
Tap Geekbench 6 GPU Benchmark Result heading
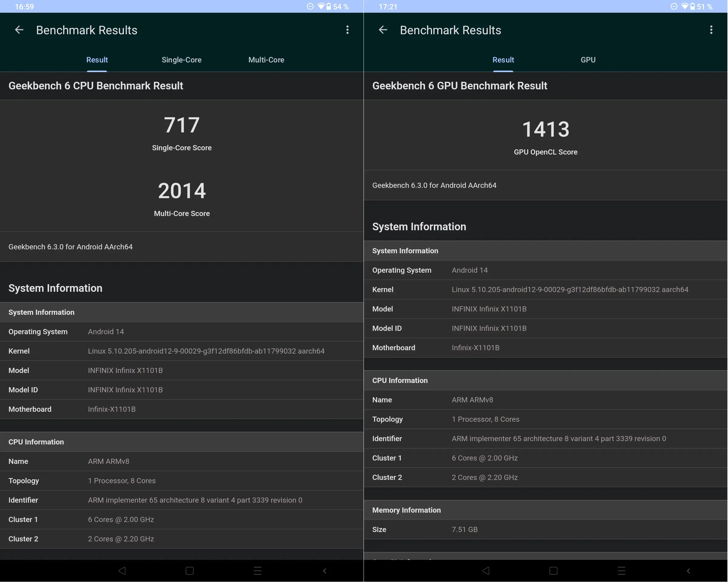(460, 86)
